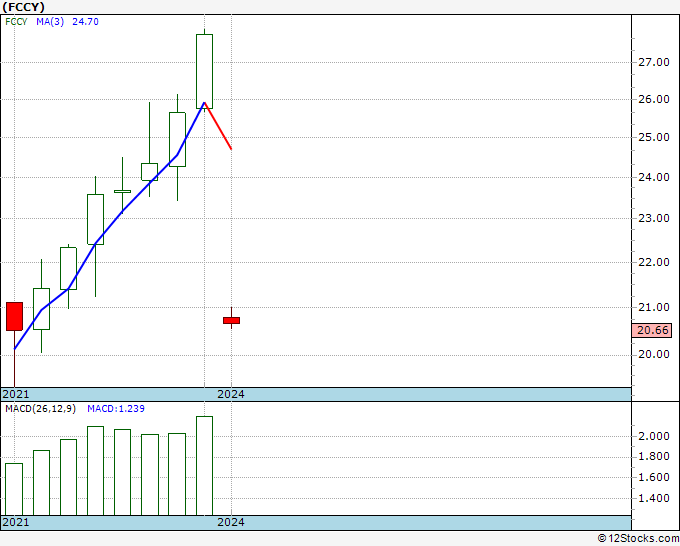Click the 24.00 price axis label
The image size is (680, 546).
point(654,177)
